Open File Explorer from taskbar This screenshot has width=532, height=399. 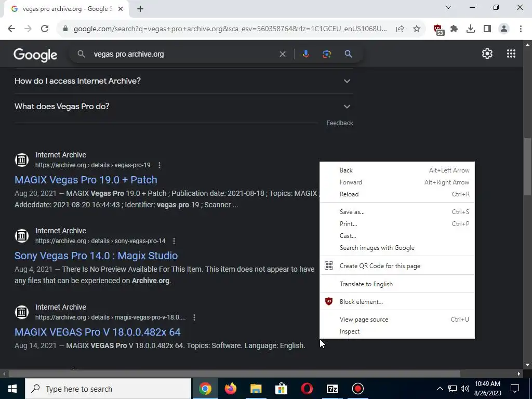click(x=256, y=389)
